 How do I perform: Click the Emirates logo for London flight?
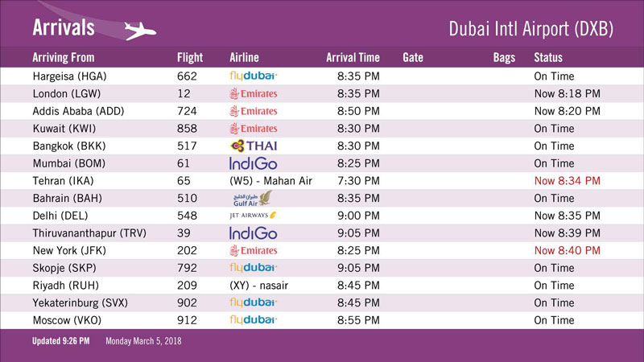click(x=254, y=93)
